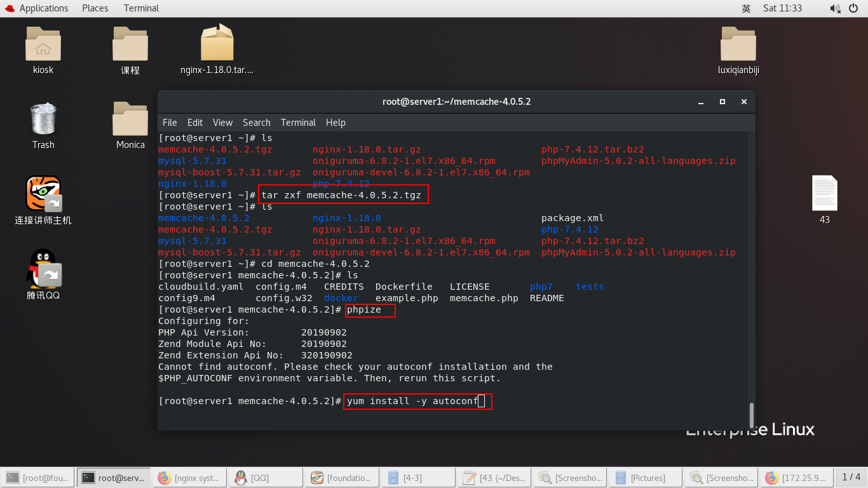Click the 'tests' directory name
Viewport: 868px width, 488px height.
click(x=590, y=287)
